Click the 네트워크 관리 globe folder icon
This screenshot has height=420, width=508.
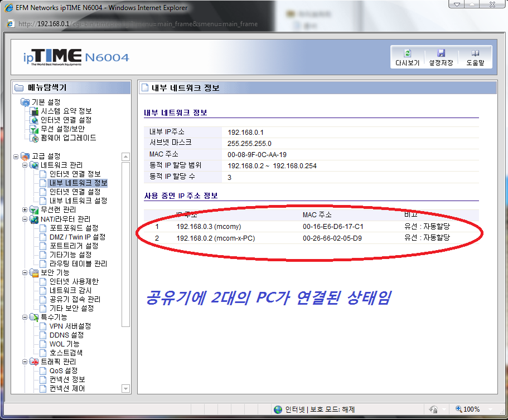(34, 165)
